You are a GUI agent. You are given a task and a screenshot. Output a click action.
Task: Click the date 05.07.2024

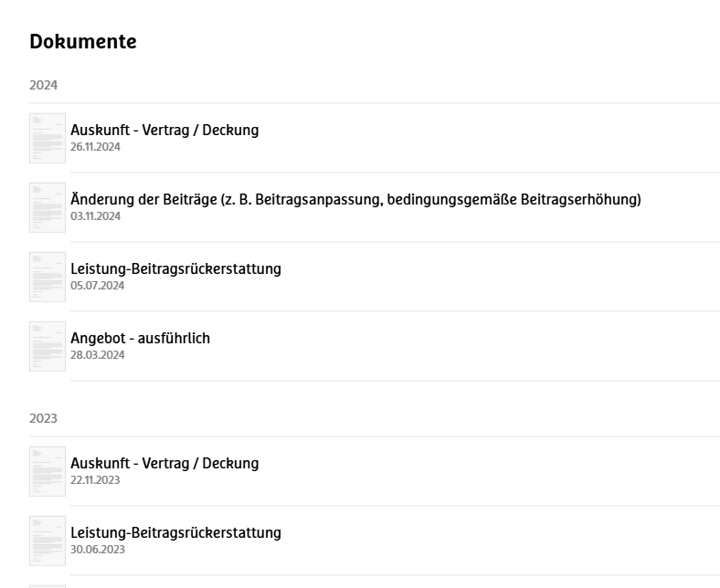[x=97, y=286]
